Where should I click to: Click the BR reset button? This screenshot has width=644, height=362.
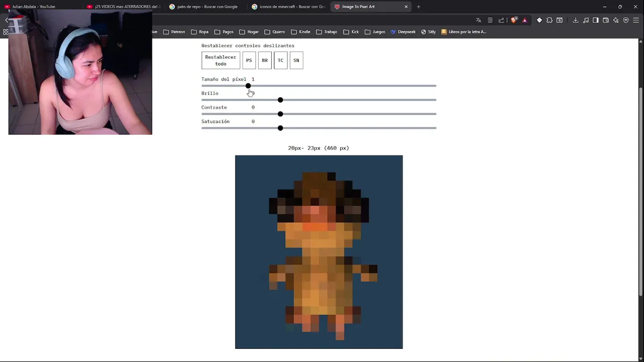[x=265, y=60]
